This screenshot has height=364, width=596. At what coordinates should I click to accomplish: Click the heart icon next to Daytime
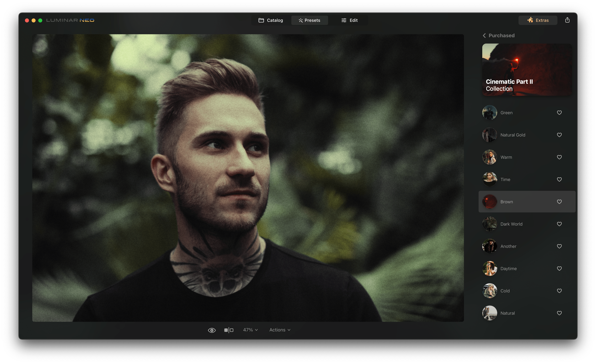[559, 269]
